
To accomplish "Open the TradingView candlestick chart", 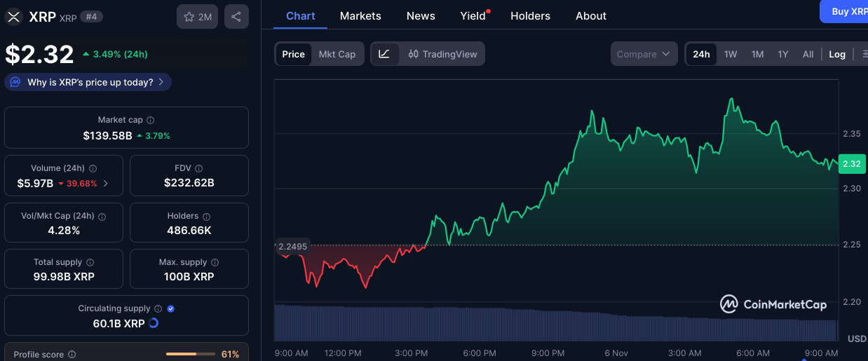I will (442, 54).
